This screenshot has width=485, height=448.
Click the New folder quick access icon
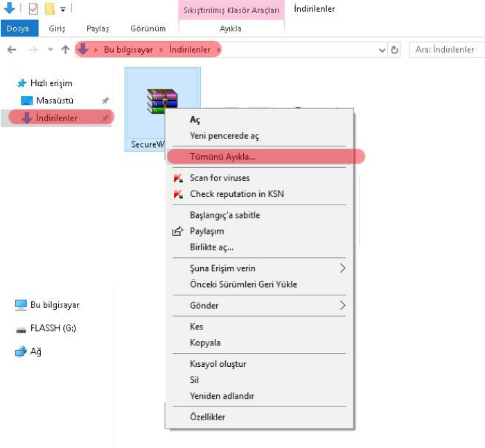coord(50,9)
